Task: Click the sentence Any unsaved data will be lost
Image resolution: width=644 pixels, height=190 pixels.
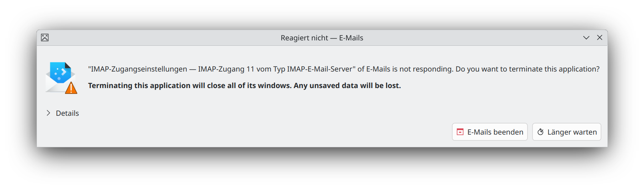Action: [347, 85]
